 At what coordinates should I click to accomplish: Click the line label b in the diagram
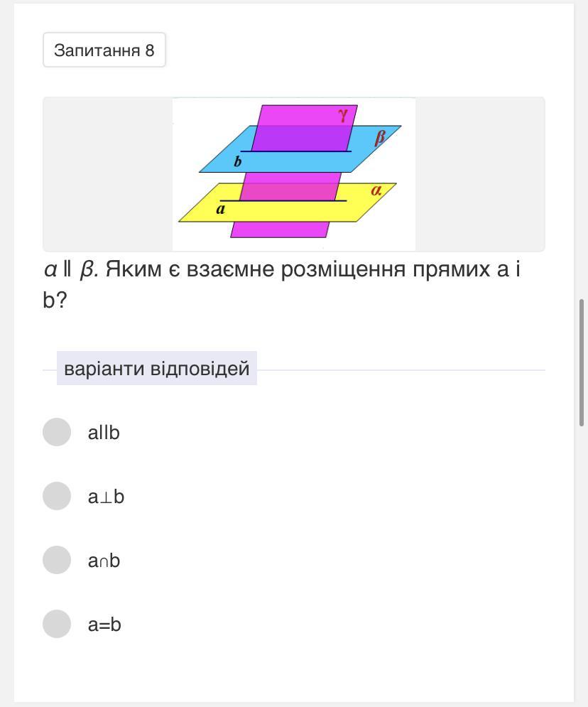(x=238, y=161)
